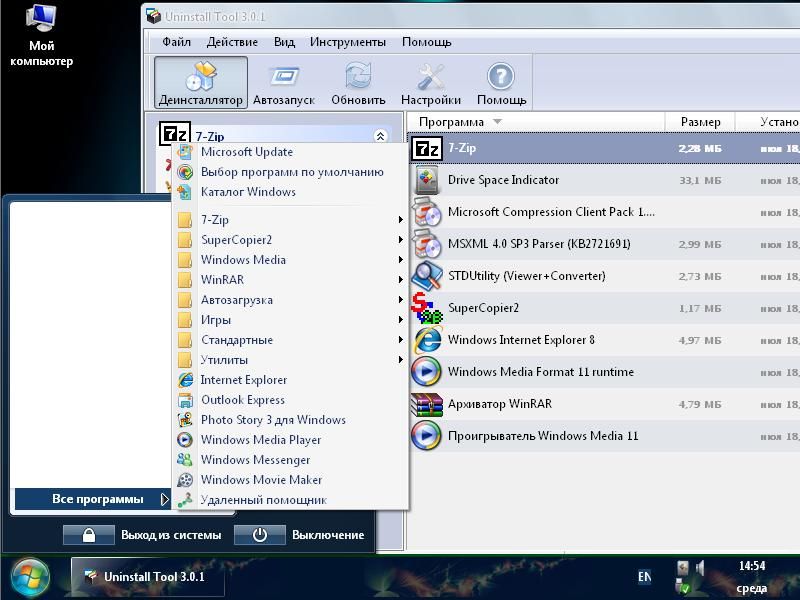
Task: Click the Помощь question mark toolbar icon
Action: pyautogui.click(x=501, y=76)
